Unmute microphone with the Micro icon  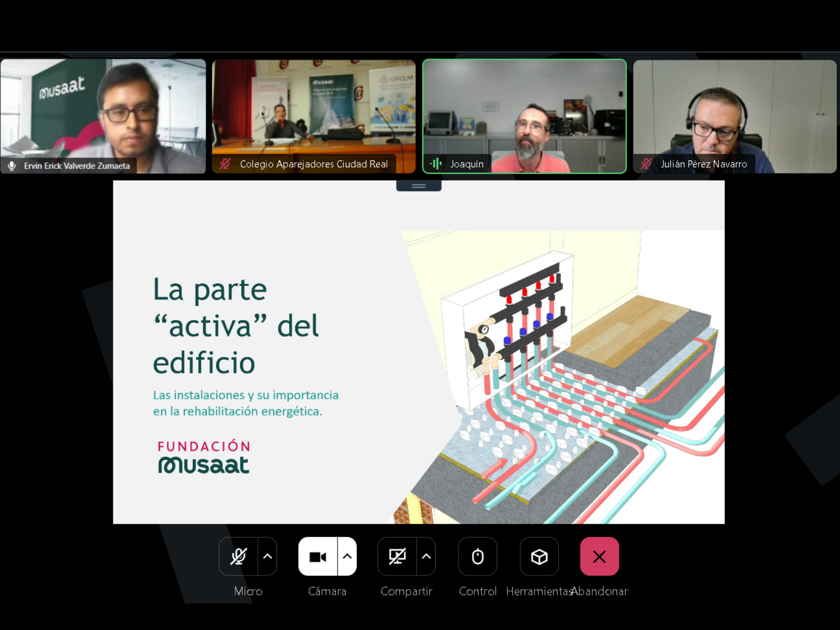pos(238,556)
